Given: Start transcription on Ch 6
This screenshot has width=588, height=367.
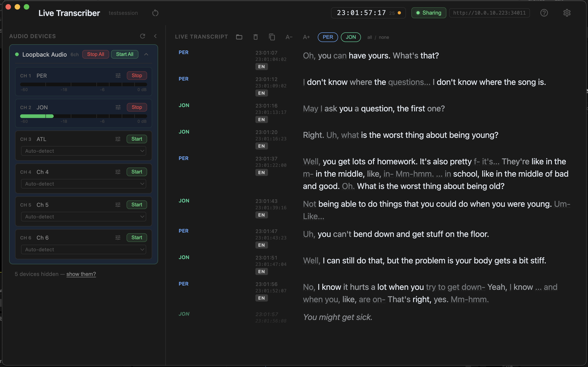Looking at the screenshot, I should (137, 237).
